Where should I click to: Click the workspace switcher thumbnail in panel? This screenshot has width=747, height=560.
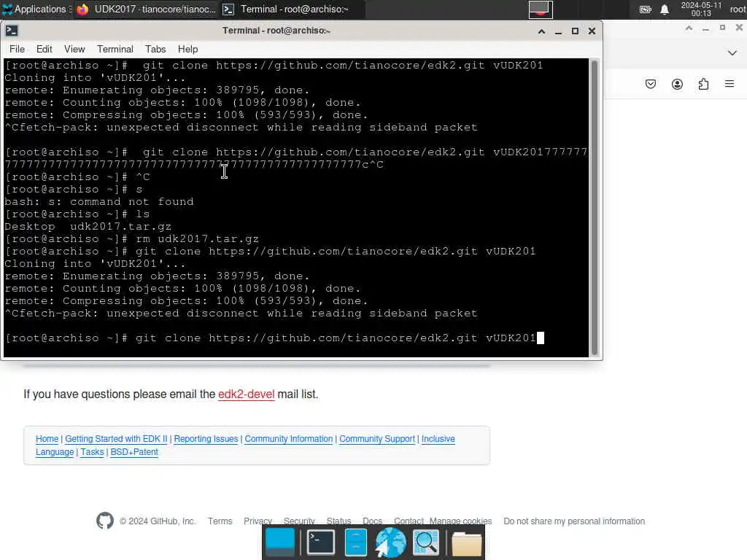[x=541, y=9]
